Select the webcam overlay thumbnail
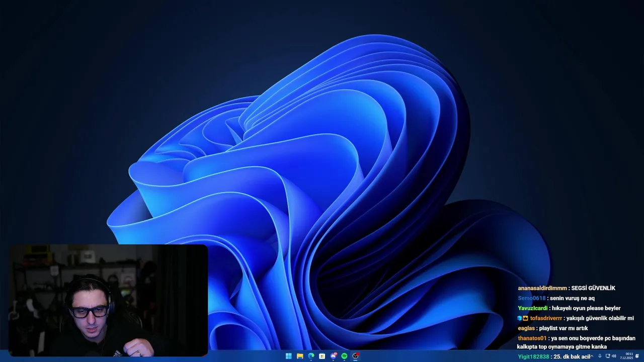Viewport: 644px width, 362px height. click(108, 300)
